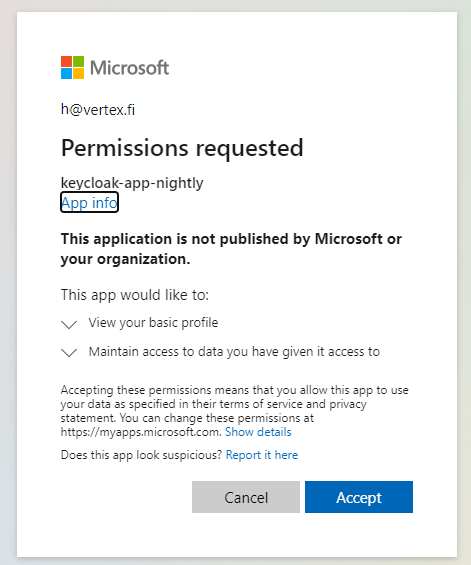Expand the Maintain access to data chevron
This screenshot has width=471, height=565.
69,352
